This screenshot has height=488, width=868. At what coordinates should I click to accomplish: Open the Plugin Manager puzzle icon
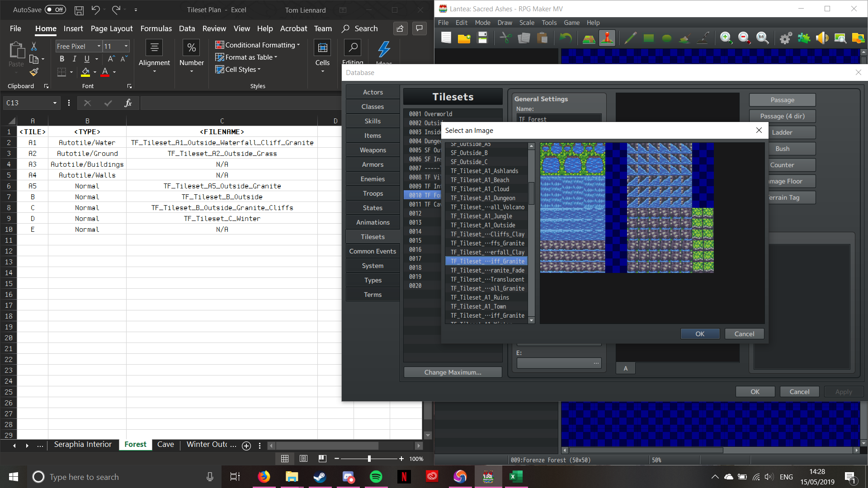pos(804,38)
